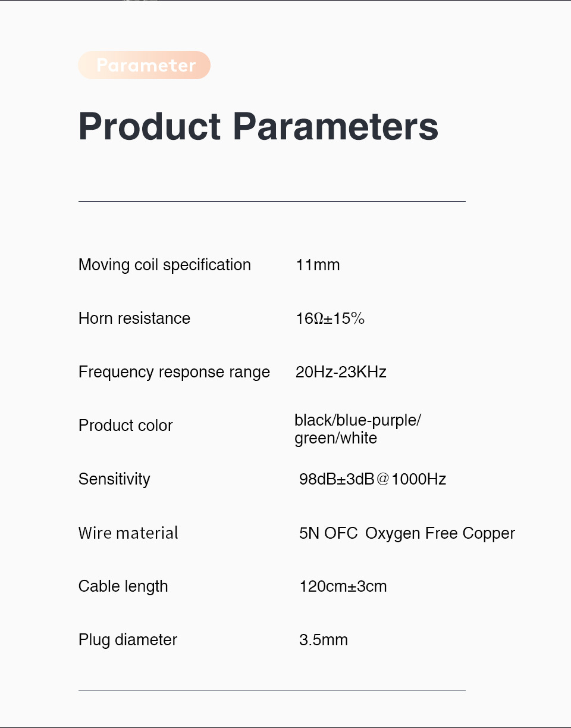The height and width of the screenshot is (728, 571).
Task: Click the 5N OFC Oxygen Free Copper text
Action: click(407, 533)
